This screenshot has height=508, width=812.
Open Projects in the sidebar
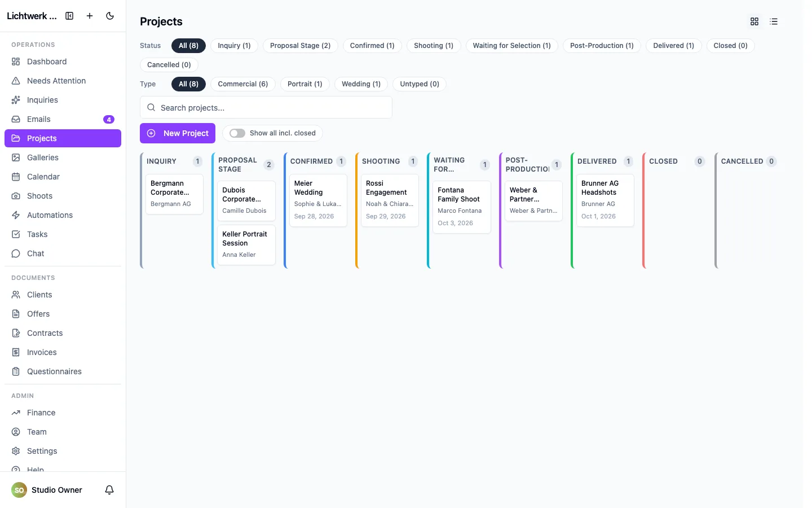[x=63, y=138]
